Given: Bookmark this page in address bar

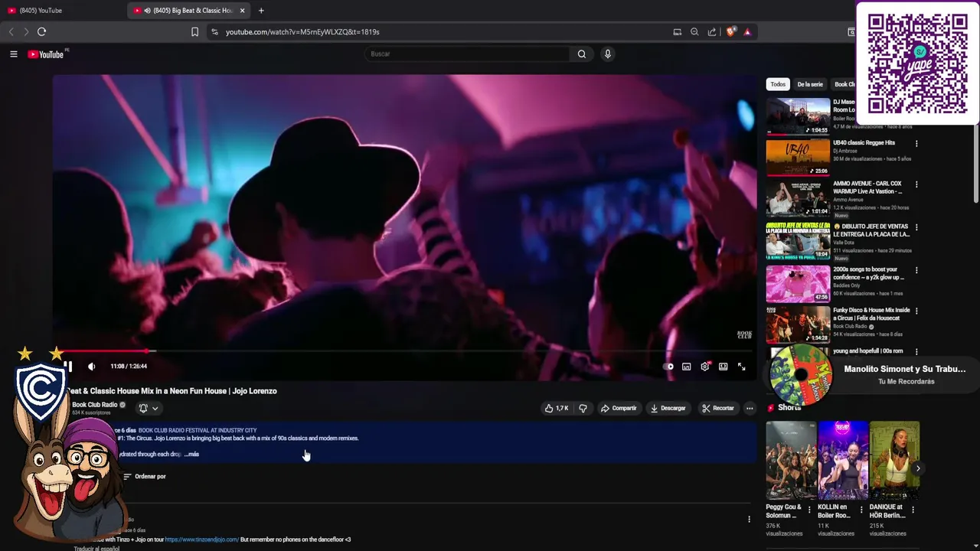Looking at the screenshot, I should pyautogui.click(x=194, y=32).
